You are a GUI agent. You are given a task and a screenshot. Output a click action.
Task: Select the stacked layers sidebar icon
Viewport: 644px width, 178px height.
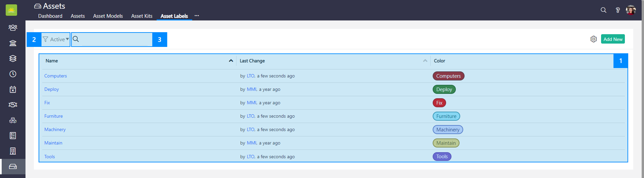tap(13, 58)
